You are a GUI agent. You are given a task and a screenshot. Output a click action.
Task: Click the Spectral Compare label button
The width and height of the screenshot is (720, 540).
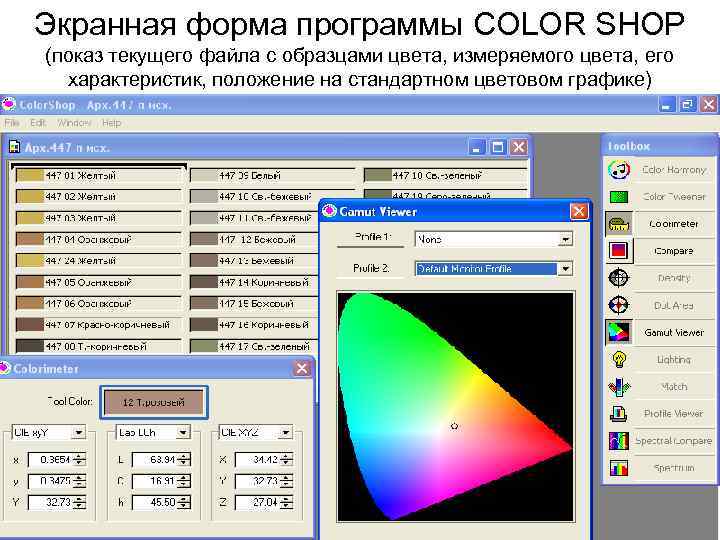tap(674, 441)
